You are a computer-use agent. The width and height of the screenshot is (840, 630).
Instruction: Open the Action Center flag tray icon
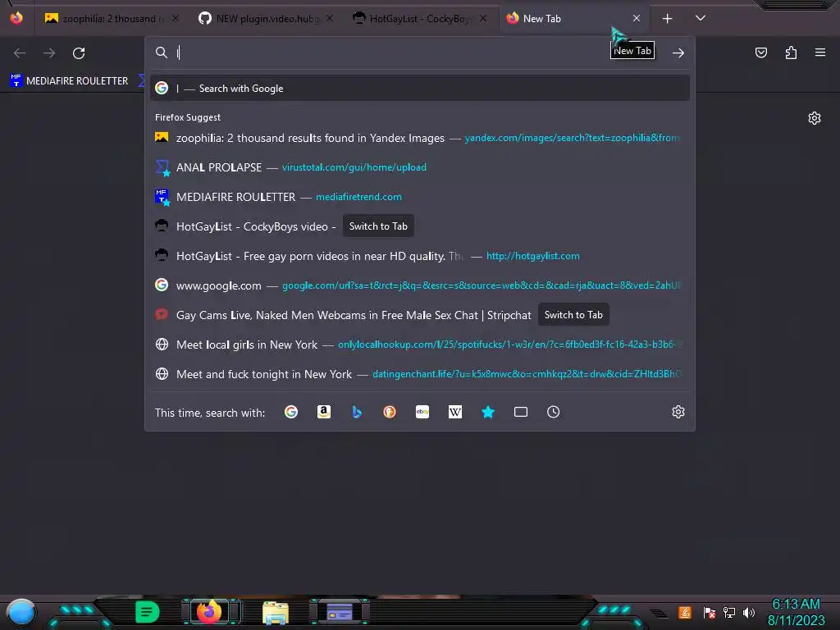tap(710, 612)
